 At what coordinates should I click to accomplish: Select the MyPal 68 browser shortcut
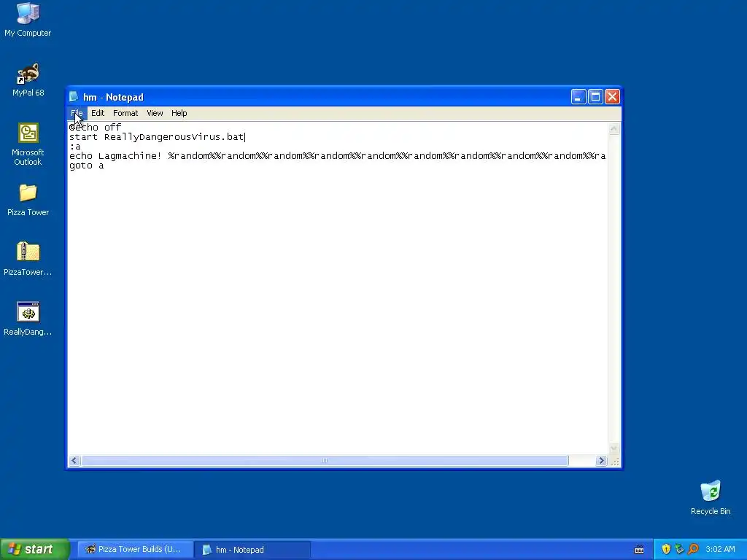pyautogui.click(x=28, y=80)
